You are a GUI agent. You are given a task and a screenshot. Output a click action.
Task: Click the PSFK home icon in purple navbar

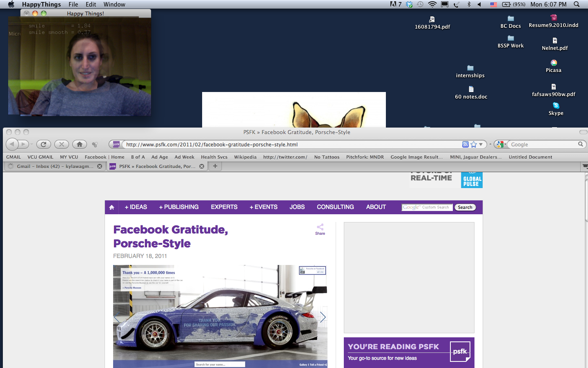tap(111, 207)
